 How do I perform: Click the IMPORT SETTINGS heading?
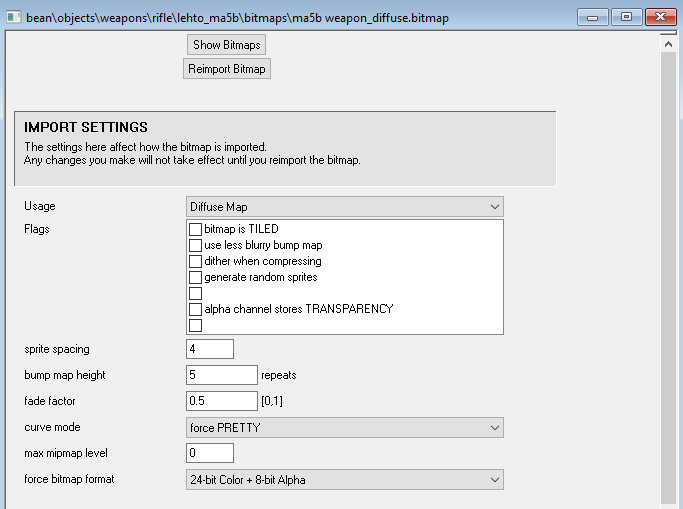(86, 127)
